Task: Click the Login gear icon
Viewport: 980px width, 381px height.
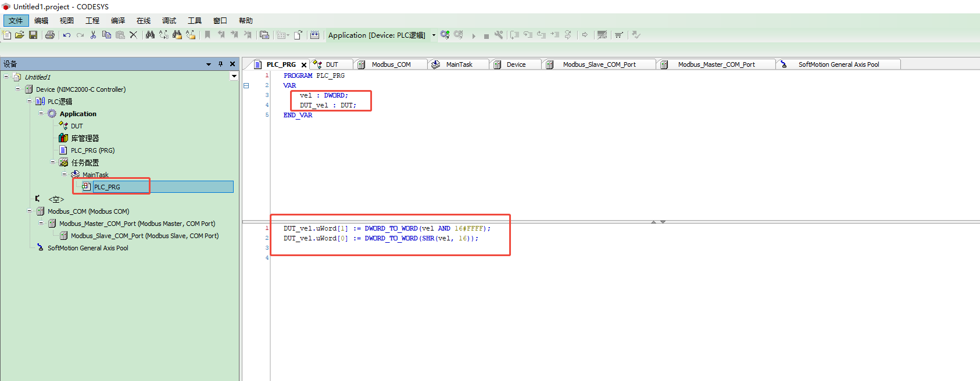Action: [445, 35]
